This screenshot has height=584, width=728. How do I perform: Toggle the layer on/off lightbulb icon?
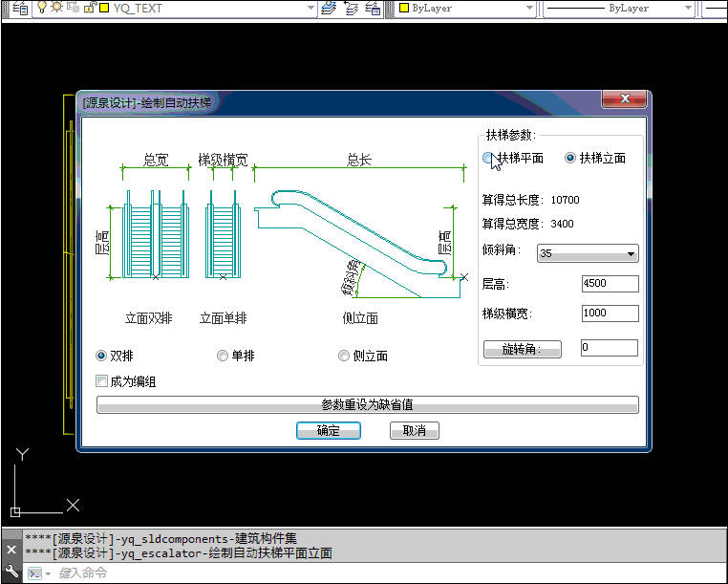point(42,7)
